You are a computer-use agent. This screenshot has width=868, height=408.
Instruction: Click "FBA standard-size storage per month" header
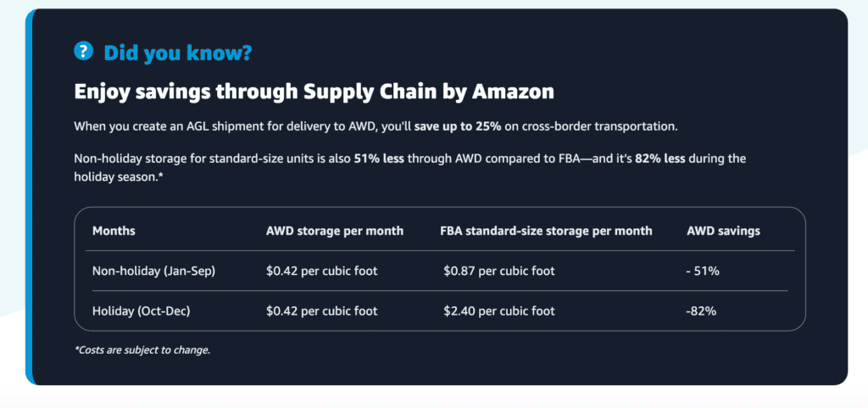547,231
